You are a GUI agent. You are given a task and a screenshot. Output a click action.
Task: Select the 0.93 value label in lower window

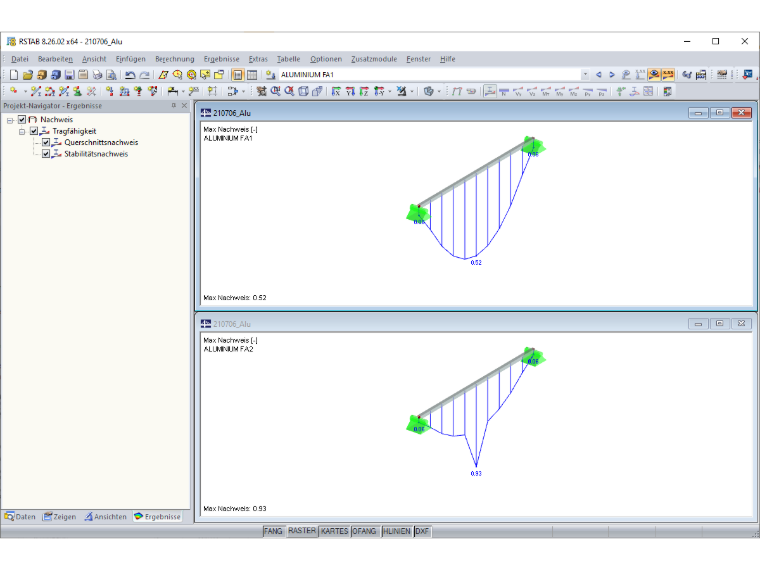476,474
